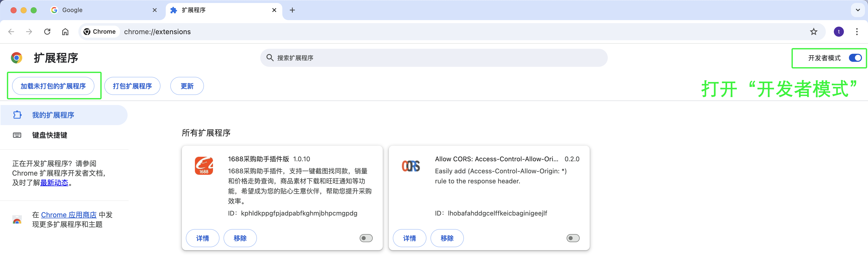
Task: Go to the home page icon
Action: coord(65,32)
